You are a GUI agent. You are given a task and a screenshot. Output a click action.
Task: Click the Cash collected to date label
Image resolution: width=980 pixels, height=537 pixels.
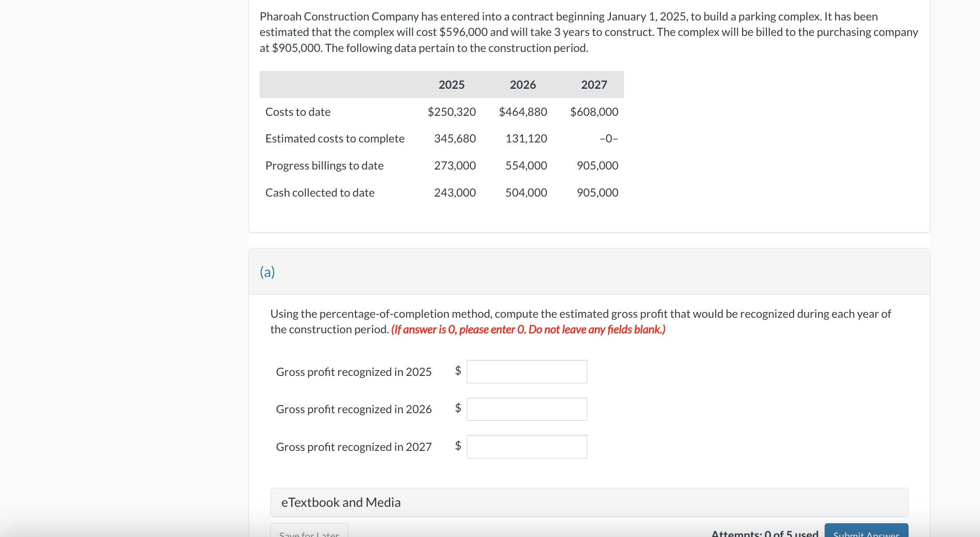pos(320,193)
